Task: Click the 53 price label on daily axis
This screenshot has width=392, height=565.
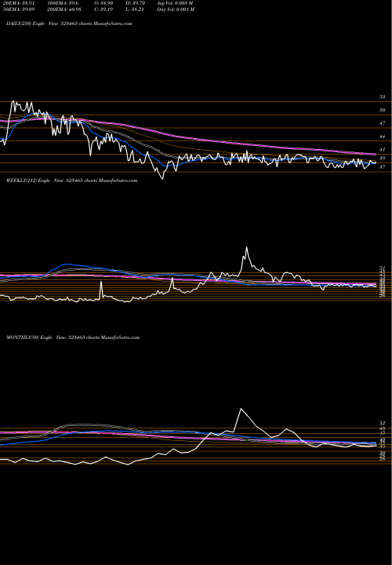Action: [x=382, y=97]
